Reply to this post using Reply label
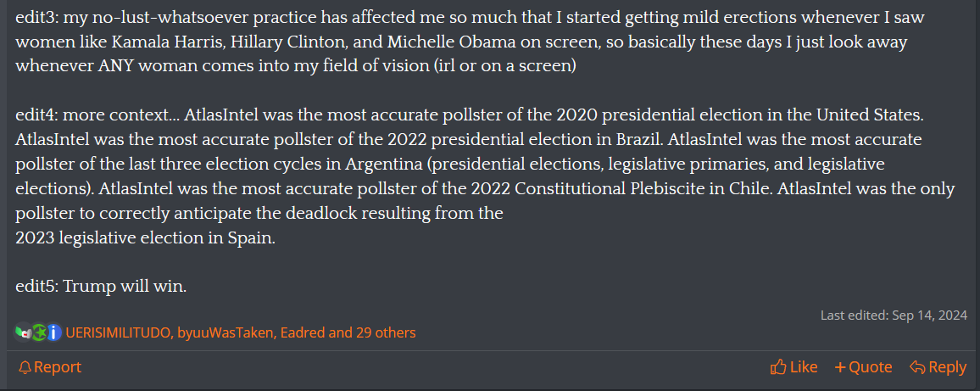This screenshot has width=980, height=391. click(x=948, y=367)
